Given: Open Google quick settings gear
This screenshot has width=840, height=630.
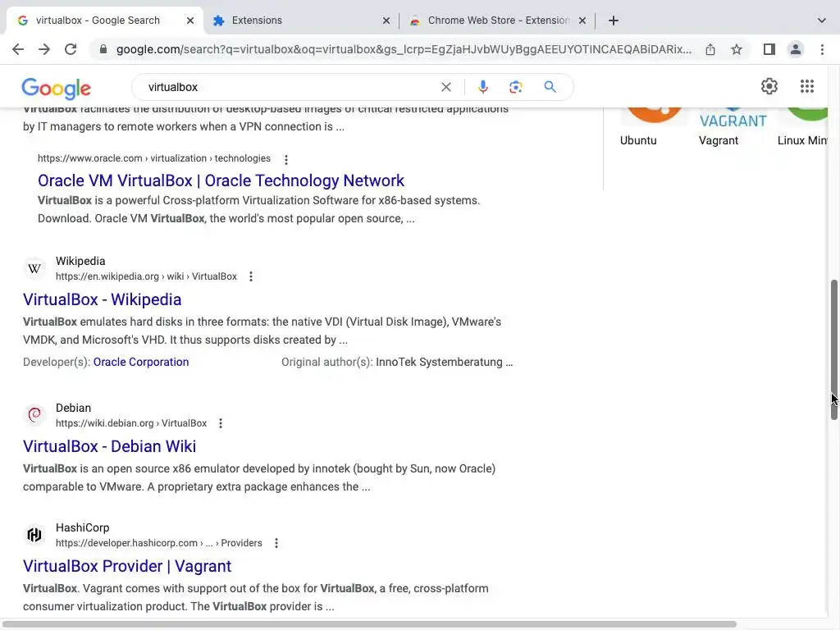Looking at the screenshot, I should 769,86.
